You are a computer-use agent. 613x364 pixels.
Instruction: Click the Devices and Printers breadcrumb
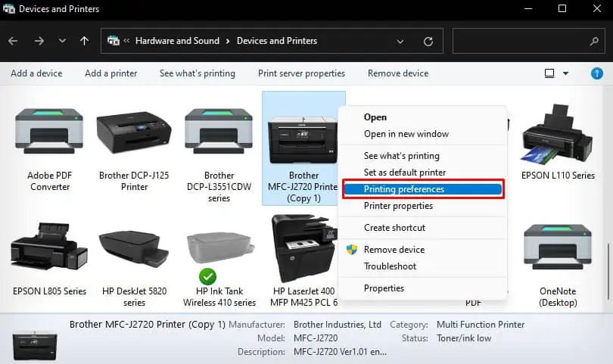(277, 41)
